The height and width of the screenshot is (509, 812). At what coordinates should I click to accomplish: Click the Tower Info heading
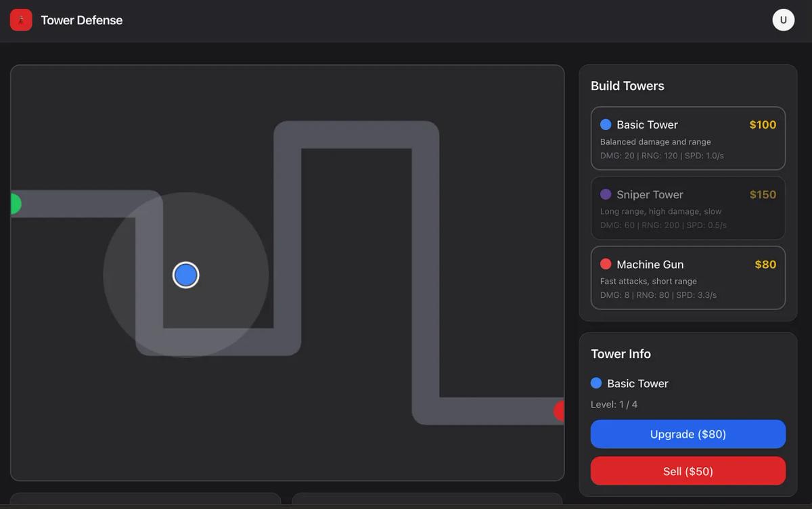coord(621,354)
